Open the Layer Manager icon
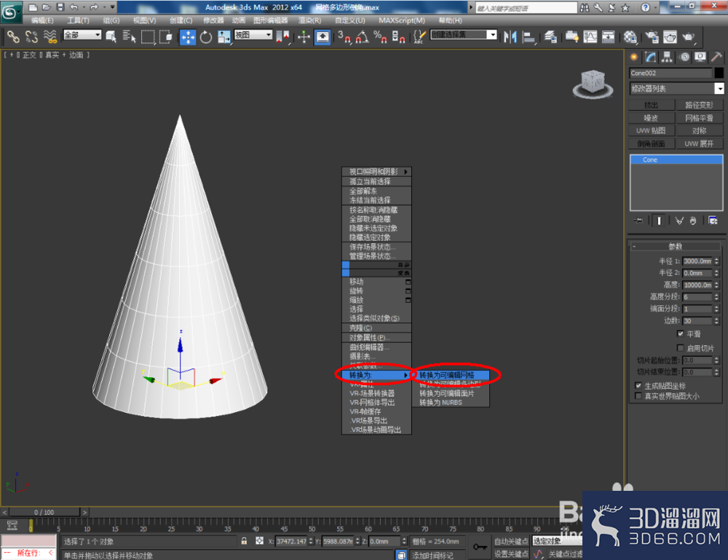Screen dimensions: 728x560 pyautogui.click(x=550, y=36)
